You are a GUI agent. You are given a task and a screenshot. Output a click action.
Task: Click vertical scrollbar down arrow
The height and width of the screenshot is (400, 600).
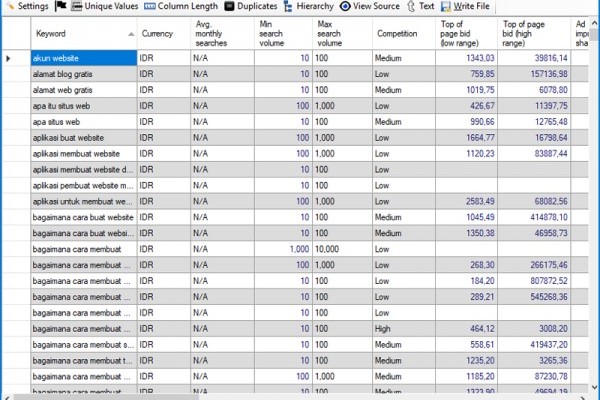tap(594, 387)
